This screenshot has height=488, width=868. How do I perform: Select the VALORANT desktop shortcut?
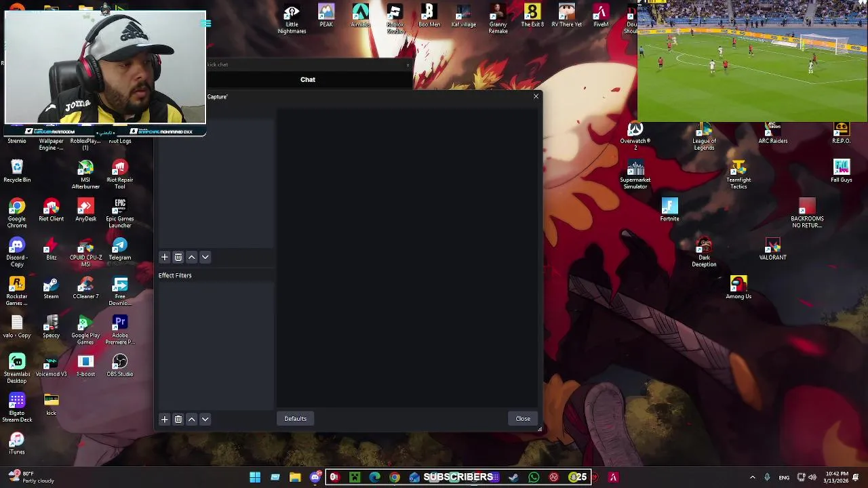point(772,248)
